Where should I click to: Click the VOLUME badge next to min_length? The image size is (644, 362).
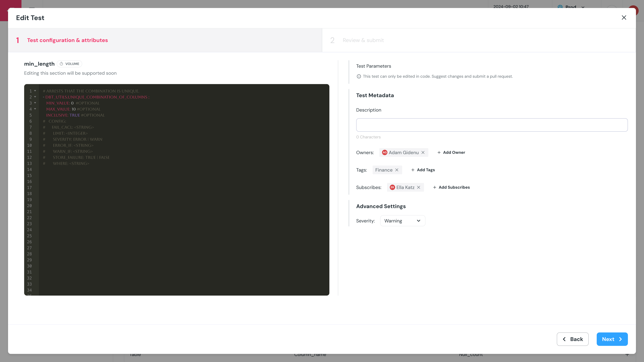[70, 64]
